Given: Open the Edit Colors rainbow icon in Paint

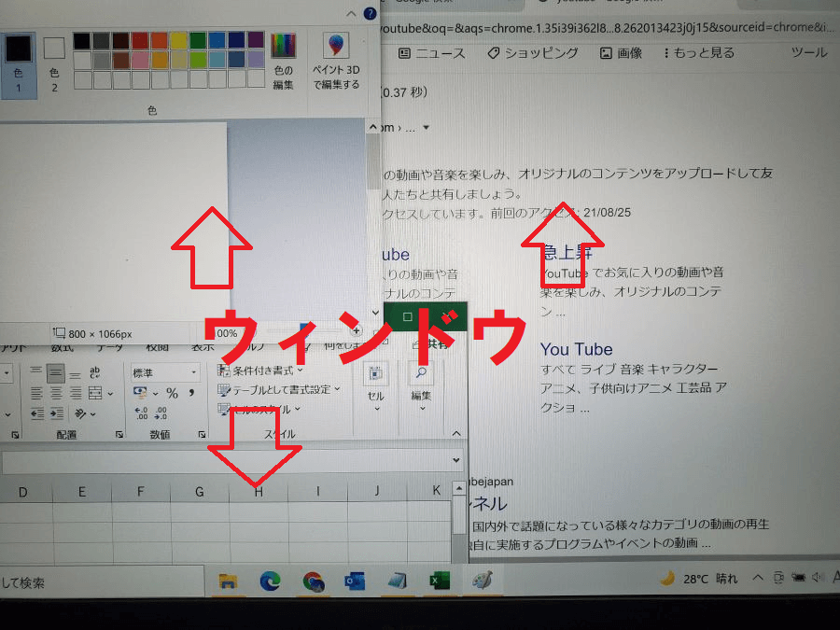Looking at the screenshot, I should [283, 61].
